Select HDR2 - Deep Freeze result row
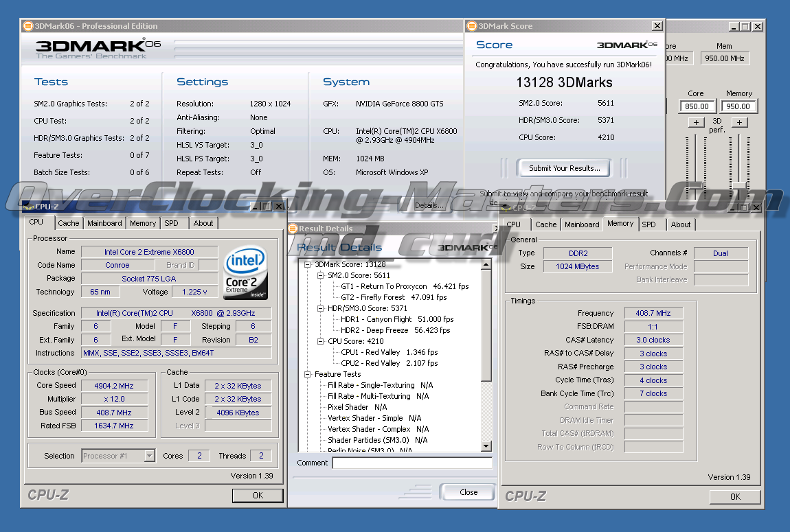The width and height of the screenshot is (790, 532). click(x=396, y=331)
